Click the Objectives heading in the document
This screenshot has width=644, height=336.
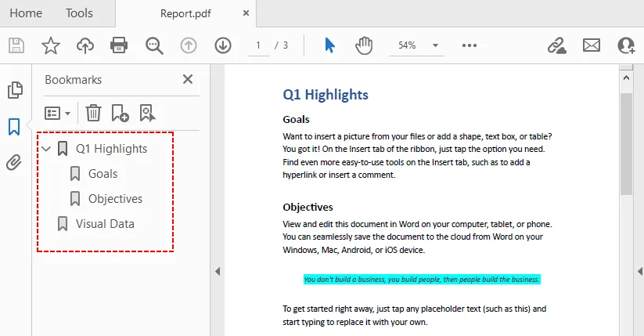(x=308, y=208)
